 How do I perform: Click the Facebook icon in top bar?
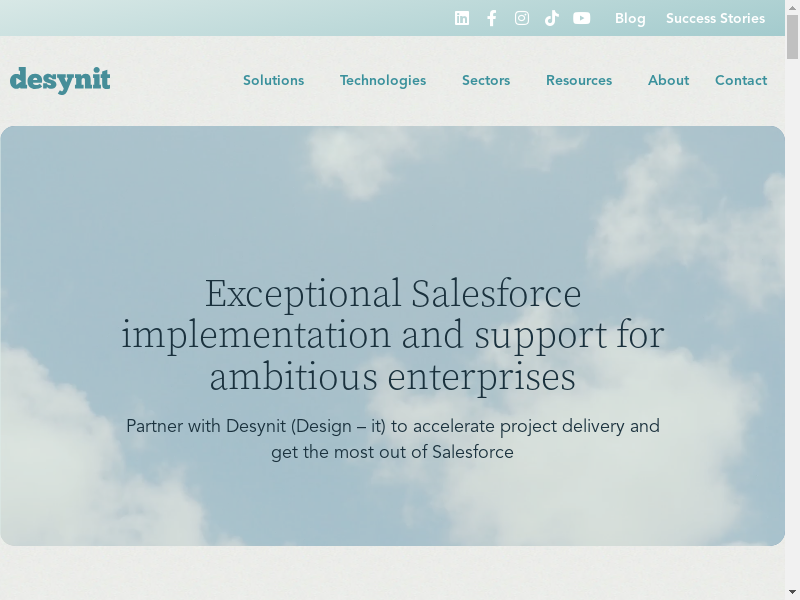point(492,18)
